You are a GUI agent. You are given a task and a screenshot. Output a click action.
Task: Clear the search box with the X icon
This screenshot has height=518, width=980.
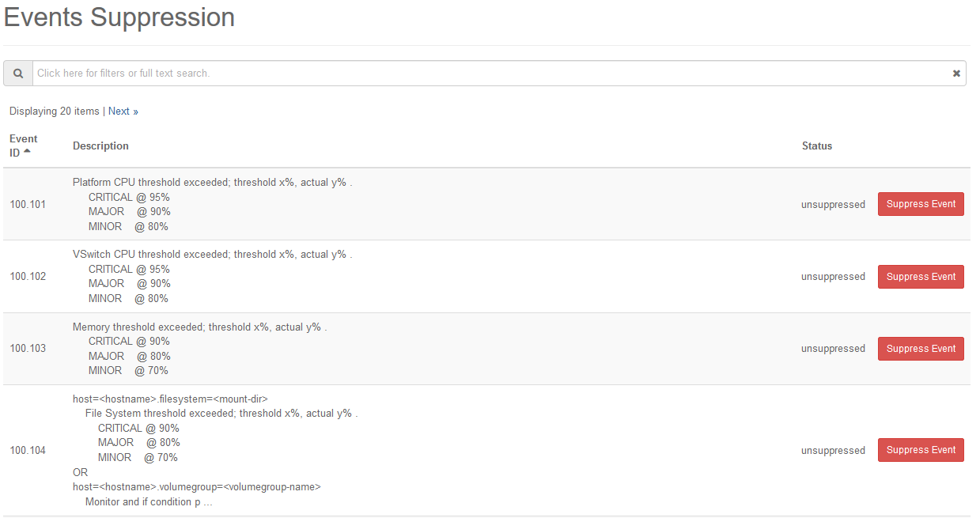pos(956,74)
